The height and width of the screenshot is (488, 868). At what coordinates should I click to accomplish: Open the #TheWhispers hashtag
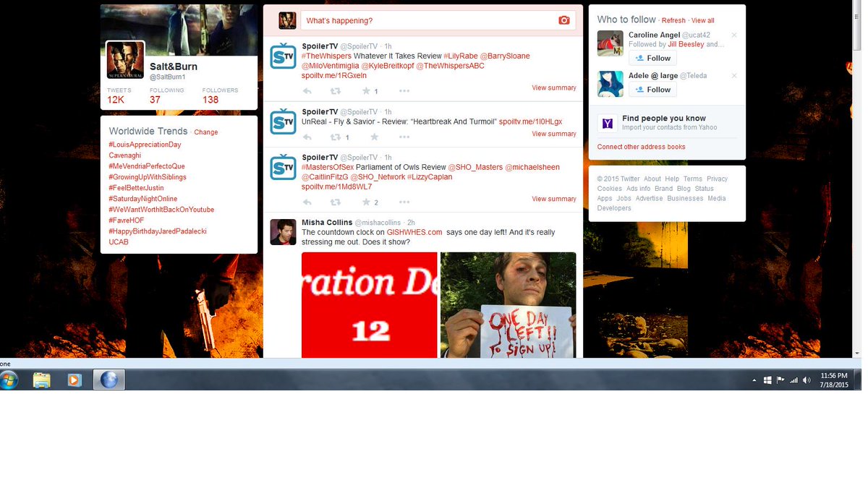click(x=326, y=56)
